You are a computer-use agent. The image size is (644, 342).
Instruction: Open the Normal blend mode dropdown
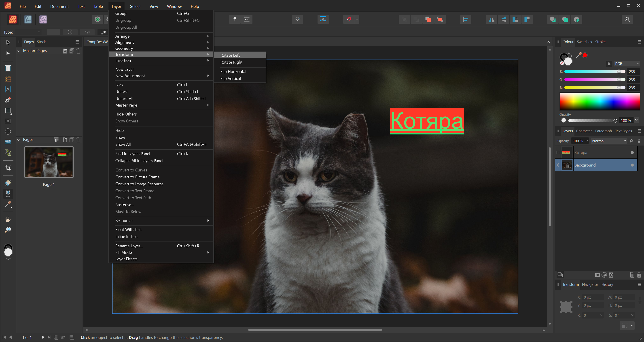(609, 141)
